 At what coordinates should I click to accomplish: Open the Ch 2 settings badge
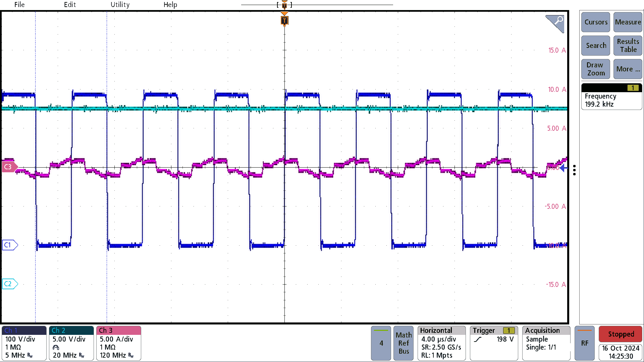tap(71, 343)
